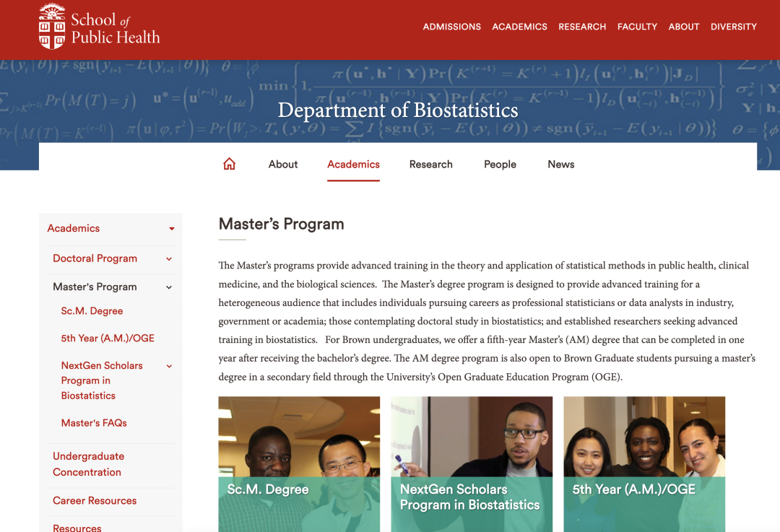Open Career Resources sidebar link
This screenshot has width=780, height=532.
click(x=95, y=501)
